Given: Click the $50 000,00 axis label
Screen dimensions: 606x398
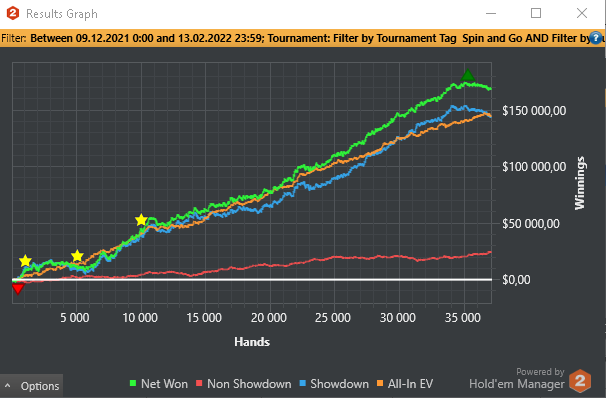Looking at the screenshot, I should click(531, 223).
